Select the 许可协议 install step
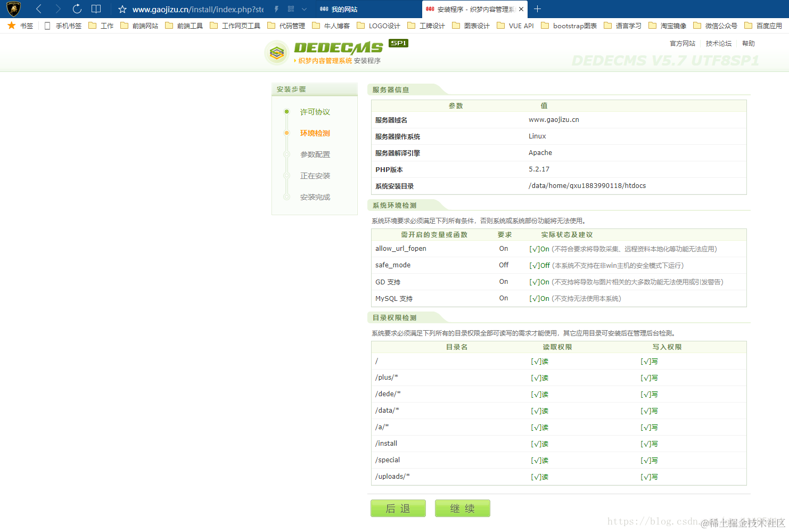Viewport: 789px width, 532px height. click(315, 112)
